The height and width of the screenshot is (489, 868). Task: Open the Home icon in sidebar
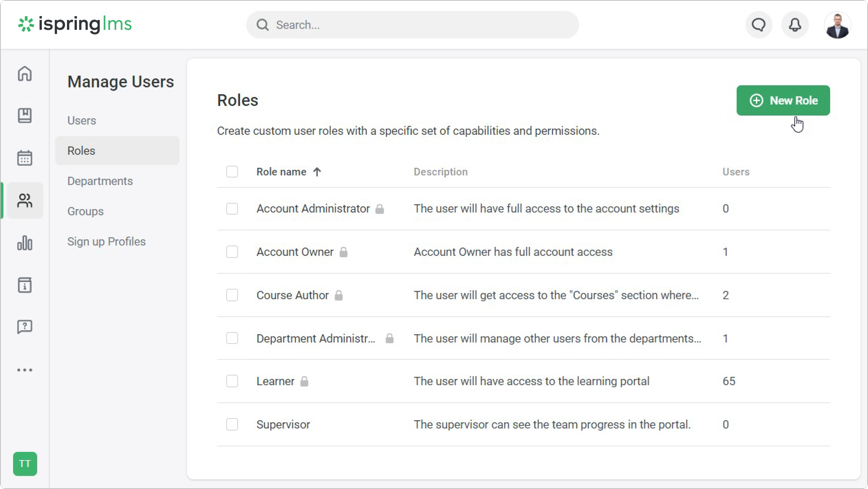[x=25, y=74]
